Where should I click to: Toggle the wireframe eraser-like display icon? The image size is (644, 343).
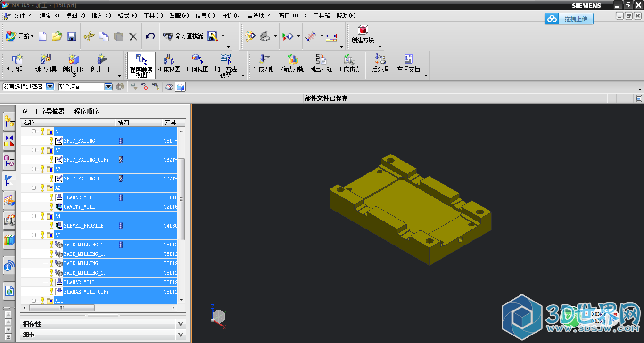(170, 87)
